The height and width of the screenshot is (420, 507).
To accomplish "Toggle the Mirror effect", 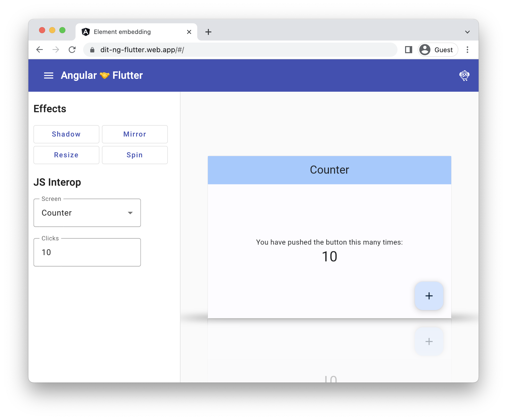I will 135,134.
